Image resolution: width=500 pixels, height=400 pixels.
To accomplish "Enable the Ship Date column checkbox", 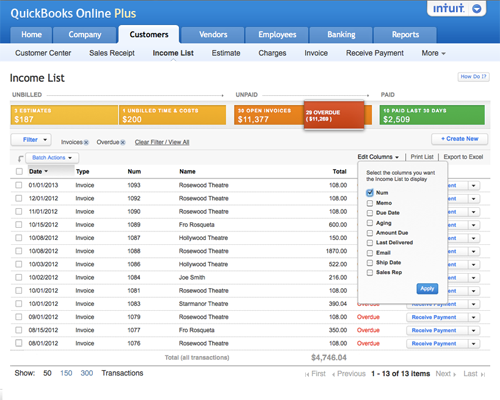I will coord(370,263).
